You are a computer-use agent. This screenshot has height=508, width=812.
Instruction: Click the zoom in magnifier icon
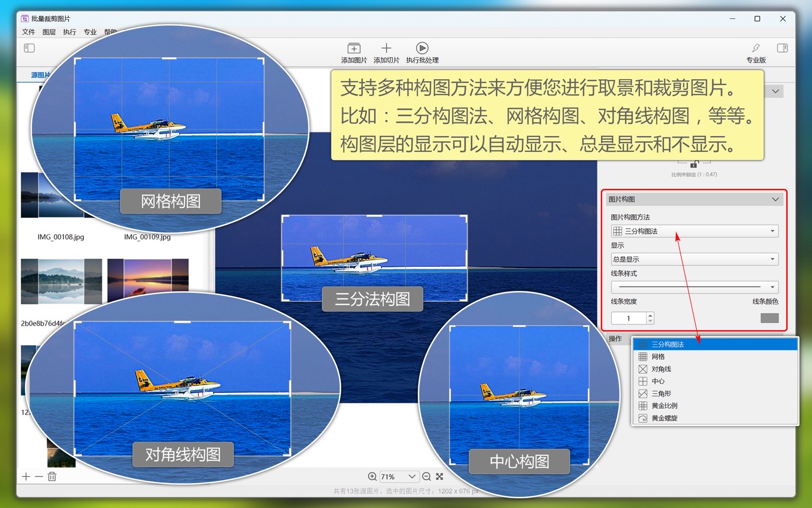click(372, 477)
